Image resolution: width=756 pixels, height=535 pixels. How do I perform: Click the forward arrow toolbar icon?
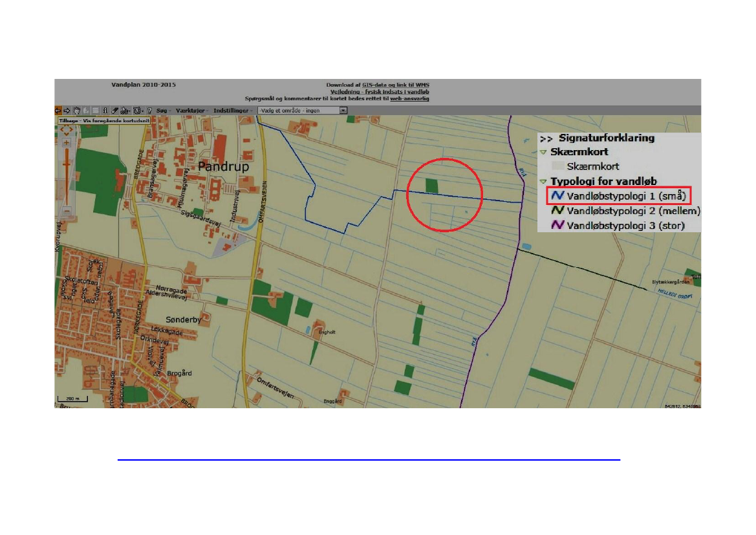pyautogui.click(x=67, y=111)
